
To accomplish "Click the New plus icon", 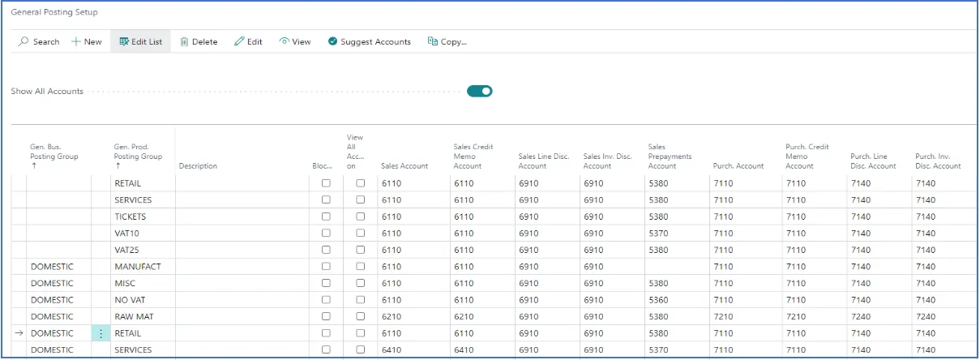I will (x=76, y=41).
